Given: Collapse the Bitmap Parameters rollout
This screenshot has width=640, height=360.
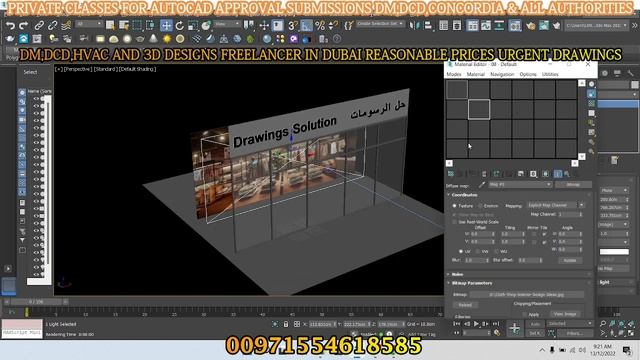Looking at the screenshot, I should tap(471, 283).
